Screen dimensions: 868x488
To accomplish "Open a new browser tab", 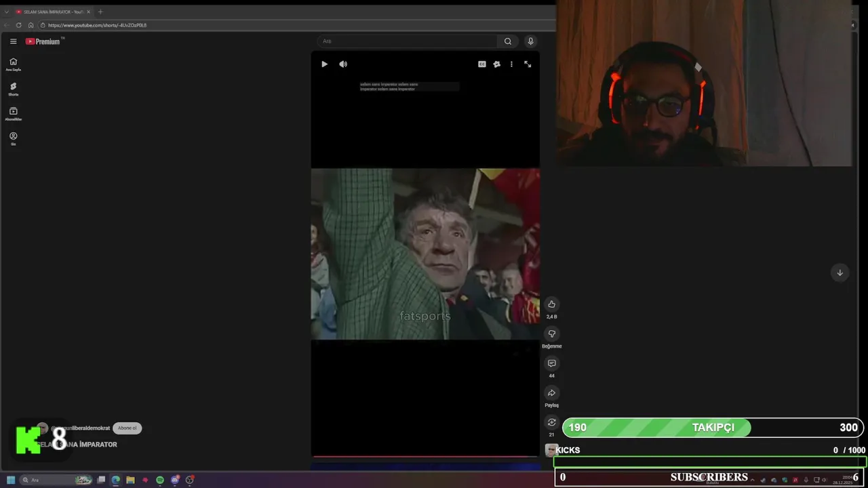I will 100,12.
